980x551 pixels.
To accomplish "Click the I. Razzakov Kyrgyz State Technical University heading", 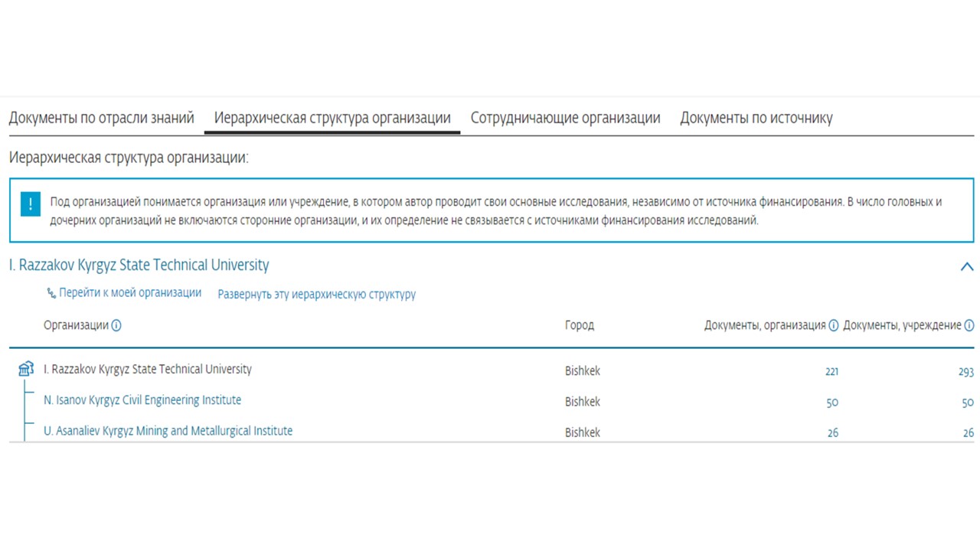I will click(x=139, y=266).
